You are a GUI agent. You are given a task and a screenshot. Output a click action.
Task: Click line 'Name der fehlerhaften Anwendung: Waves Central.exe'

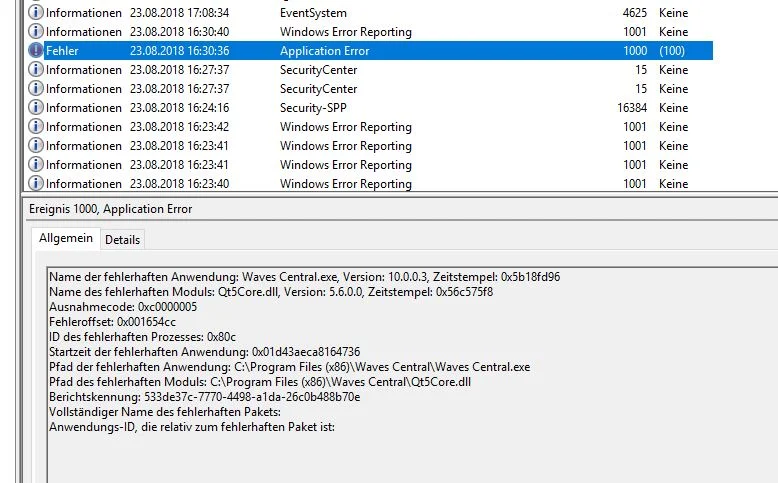[x=305, y=277]
